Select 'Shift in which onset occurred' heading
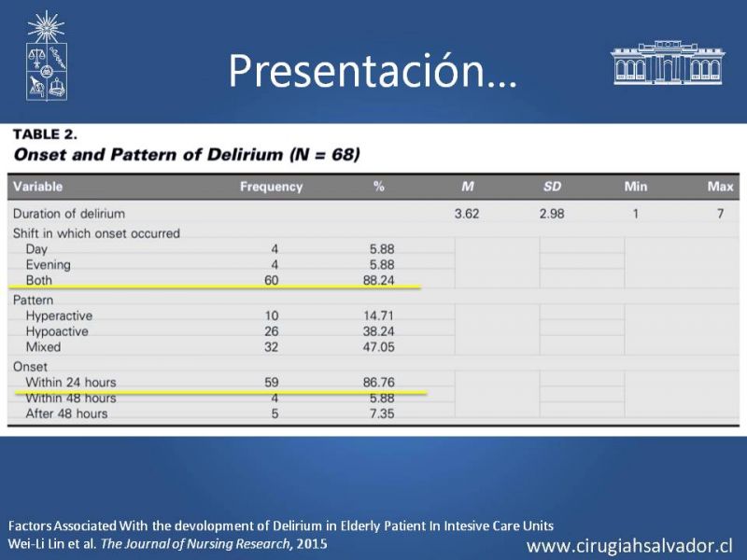747x560 pixels. (96, 233)
